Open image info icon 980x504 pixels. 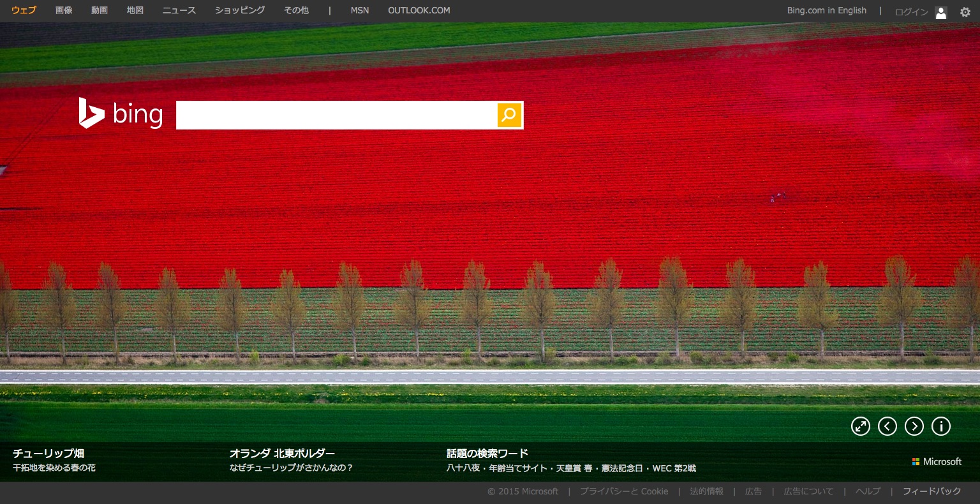point(940,426)
